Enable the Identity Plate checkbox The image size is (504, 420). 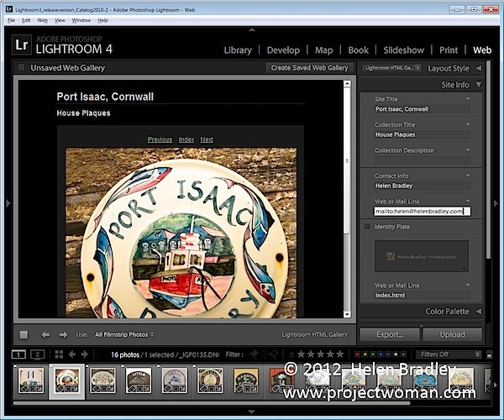[367, 227]
